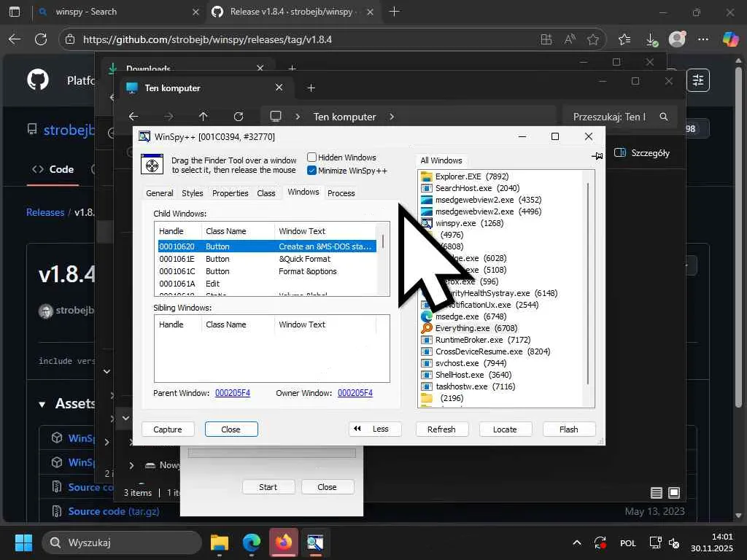
Task: Add a new tab in File Explorer
Action: coord(311,87)
